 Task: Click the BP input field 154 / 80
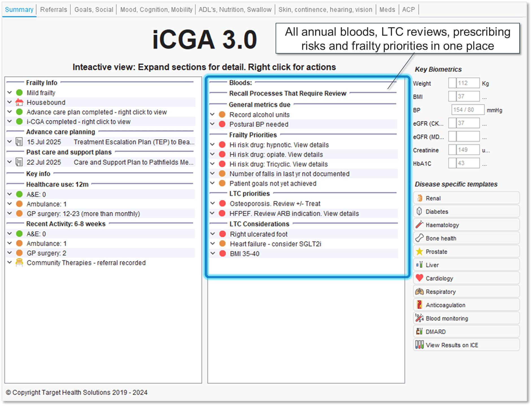pyautogui.click(x=468, y=109)
